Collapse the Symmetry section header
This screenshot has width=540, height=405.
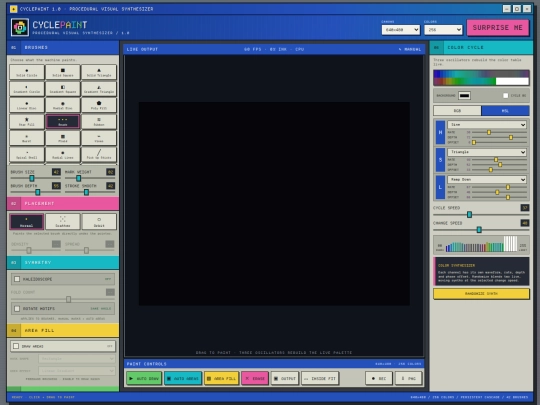pyautogui.click(x=63, y=262)
